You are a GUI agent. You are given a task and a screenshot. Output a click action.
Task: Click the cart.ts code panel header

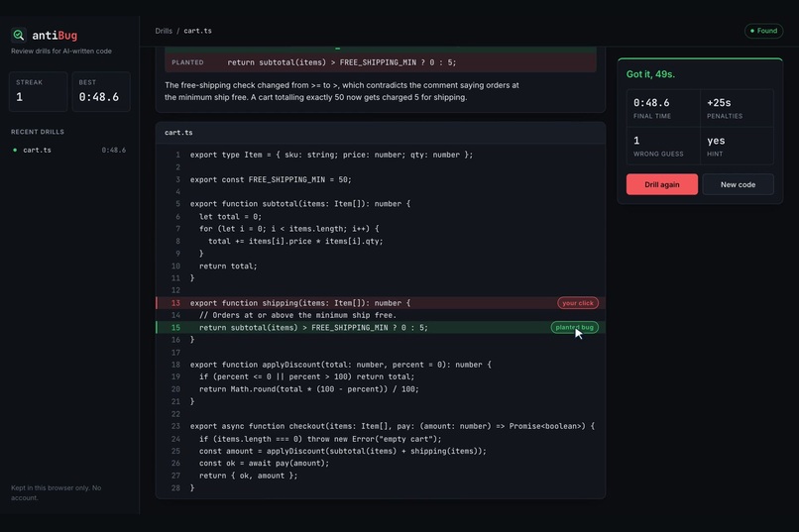[380, 133]
